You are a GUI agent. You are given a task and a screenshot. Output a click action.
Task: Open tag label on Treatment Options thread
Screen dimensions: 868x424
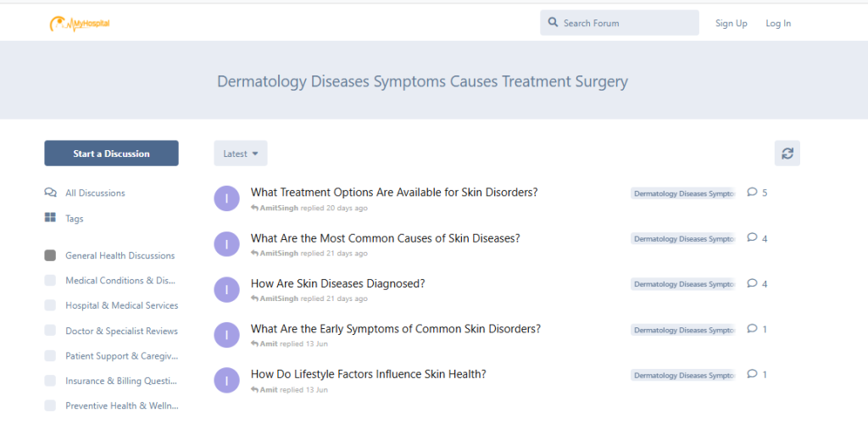(683, 193)
